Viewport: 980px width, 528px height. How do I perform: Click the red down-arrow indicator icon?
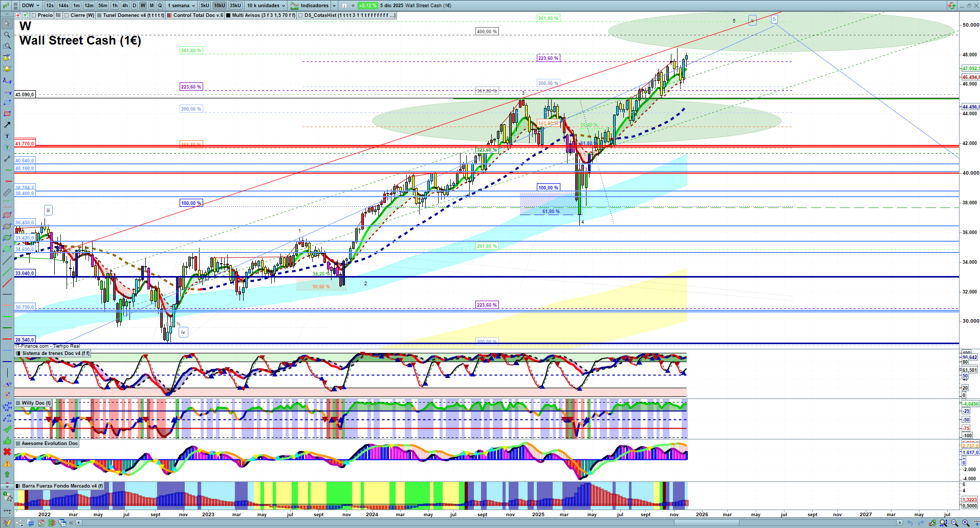pyautogui.click(x=18, y=15)
